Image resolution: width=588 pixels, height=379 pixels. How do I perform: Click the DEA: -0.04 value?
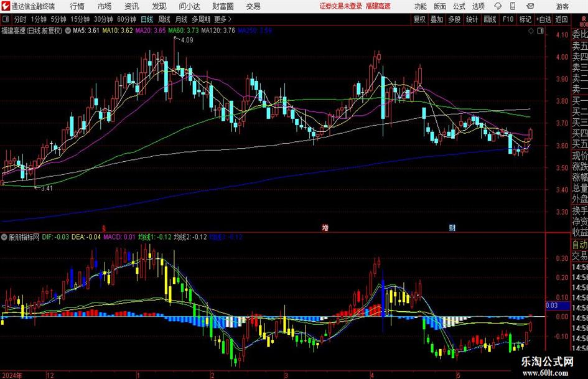click(86, 237)
